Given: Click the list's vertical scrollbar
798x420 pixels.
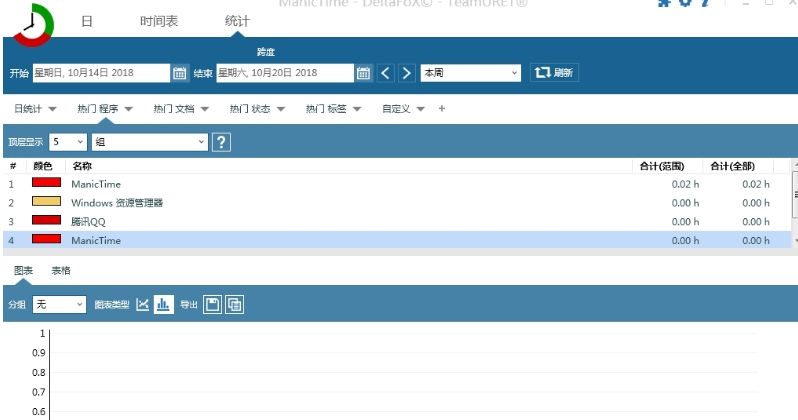Looking at the screenshot, I should click(x=795, y=204).
